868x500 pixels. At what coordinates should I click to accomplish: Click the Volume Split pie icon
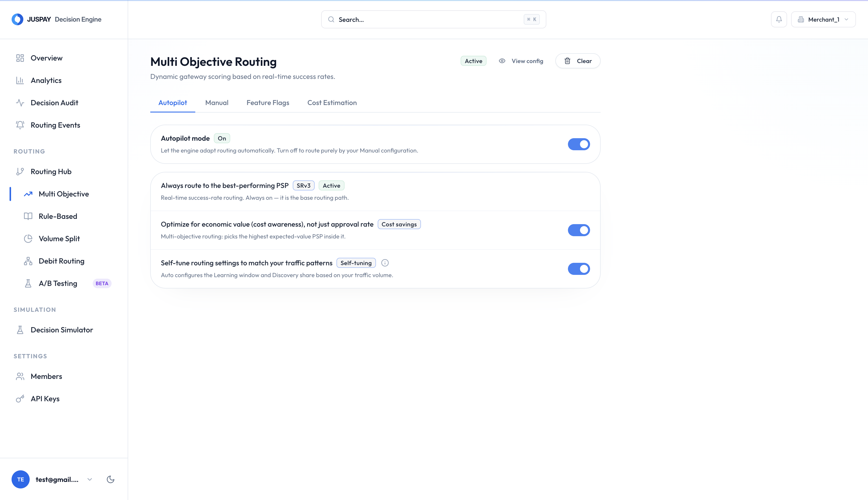click(28, 239)
